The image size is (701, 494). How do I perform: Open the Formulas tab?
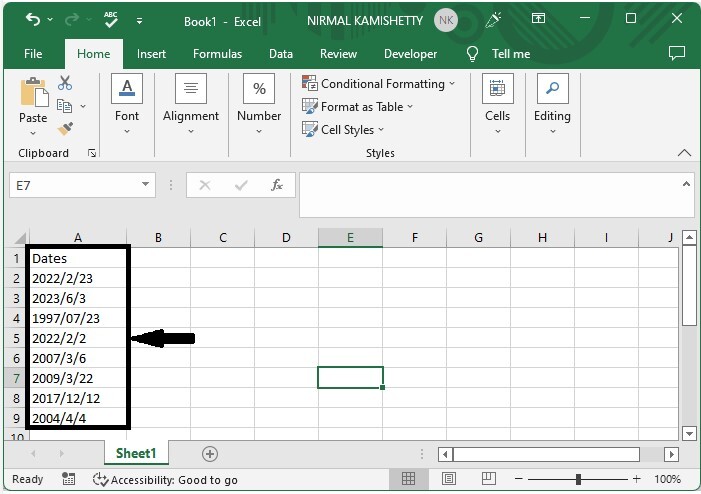(x=217, y=54)
